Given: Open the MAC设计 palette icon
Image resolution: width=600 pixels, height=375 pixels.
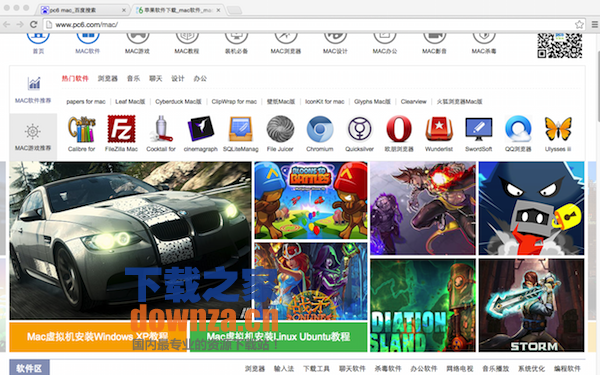Looking at the screenshot, I should (x=335, y=38).
